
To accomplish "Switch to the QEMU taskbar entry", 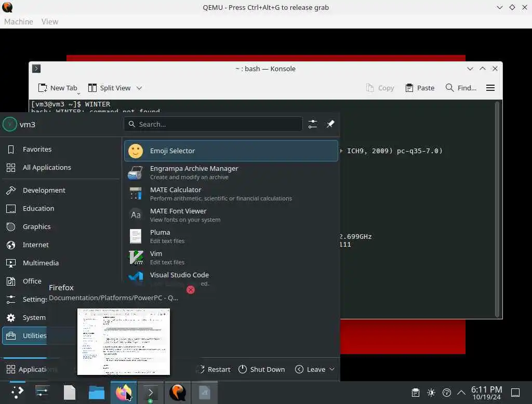I will 178,393.
